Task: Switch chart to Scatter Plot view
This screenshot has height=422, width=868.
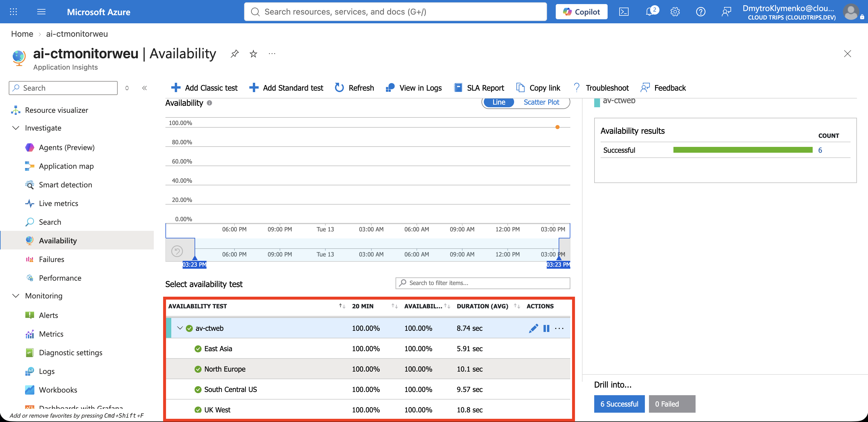Action: click(541, 102)
